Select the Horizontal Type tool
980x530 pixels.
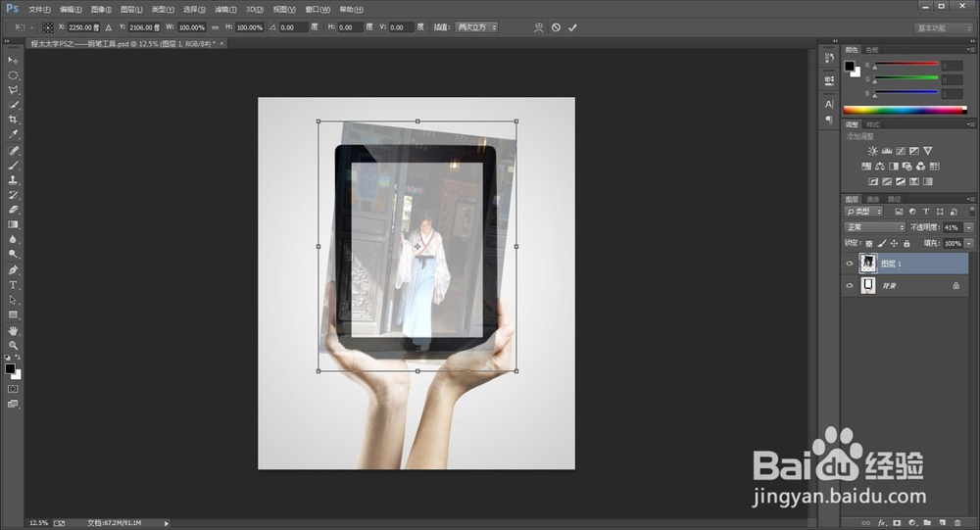[13, 285]
